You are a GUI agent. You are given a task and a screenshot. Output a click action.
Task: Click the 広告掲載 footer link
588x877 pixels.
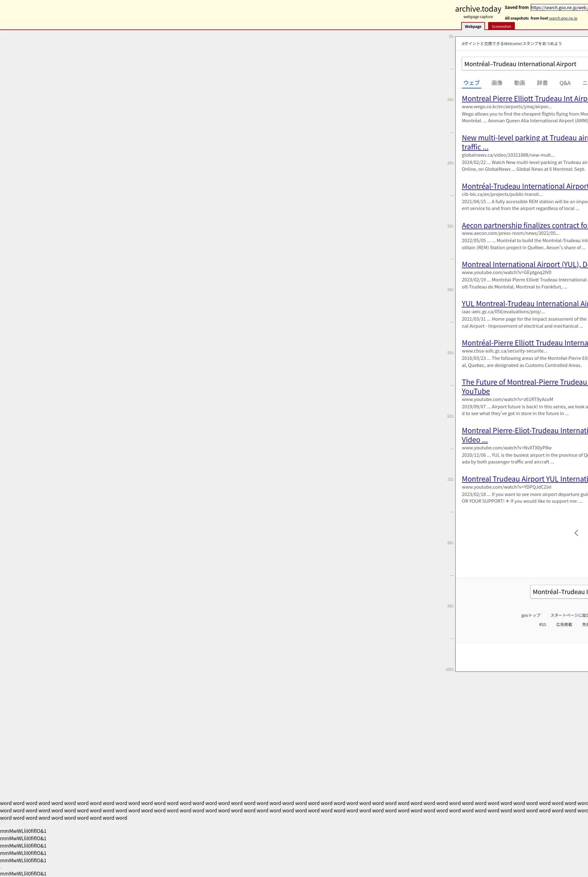[563, 625]
